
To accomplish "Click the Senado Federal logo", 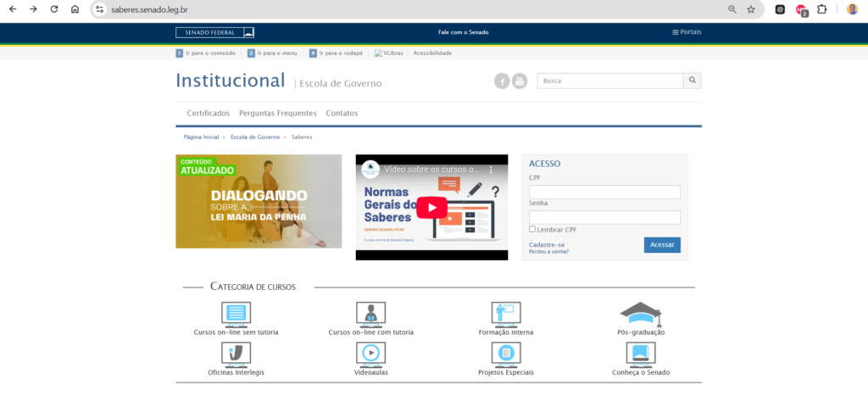I will pyautogui.click(x=215, y=32).
